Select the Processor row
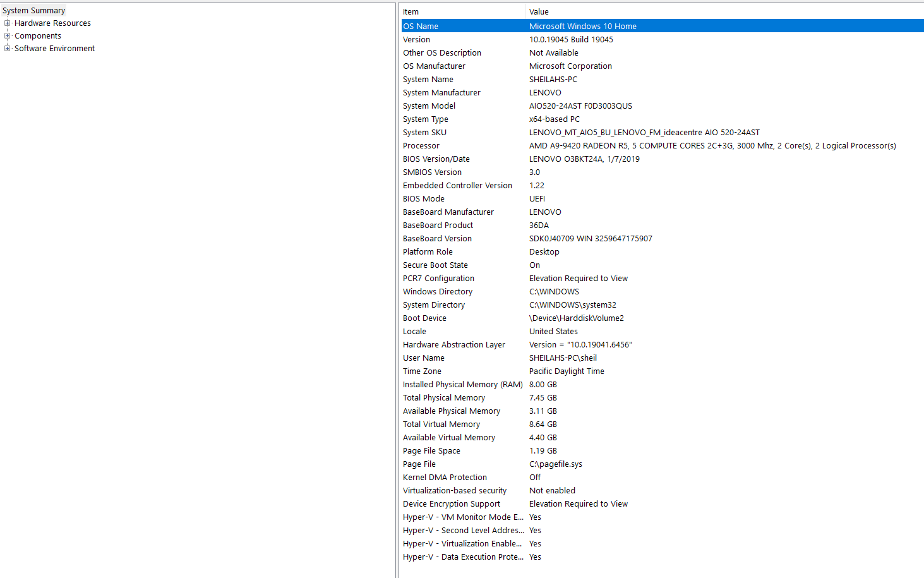This screenshot has width=924, height=578. click(663, 145)
